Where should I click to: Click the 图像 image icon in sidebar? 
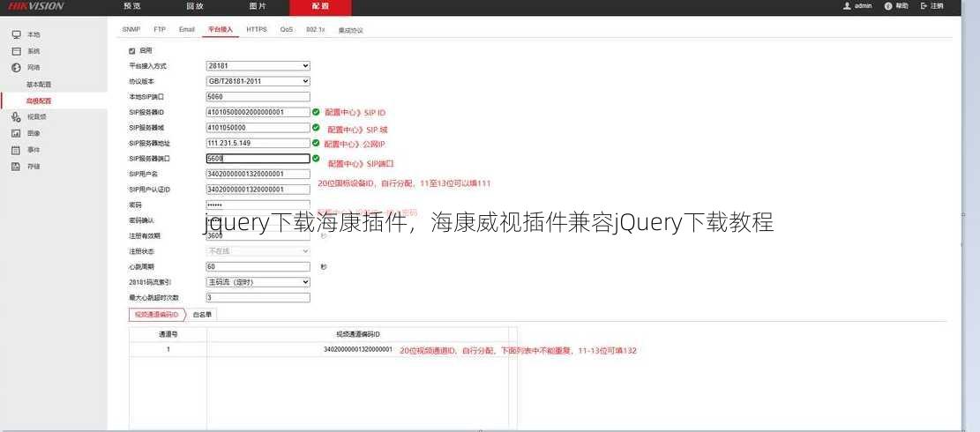click(x=17, y=134)
